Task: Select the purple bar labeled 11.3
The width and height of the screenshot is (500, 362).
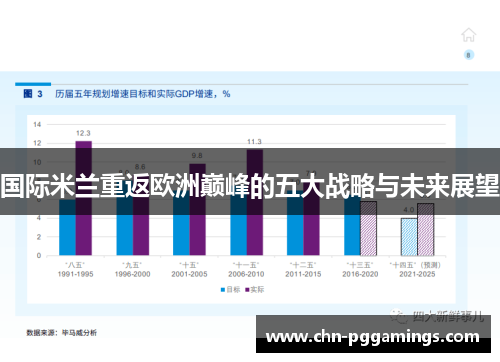Action: click(x=255, y=202)
